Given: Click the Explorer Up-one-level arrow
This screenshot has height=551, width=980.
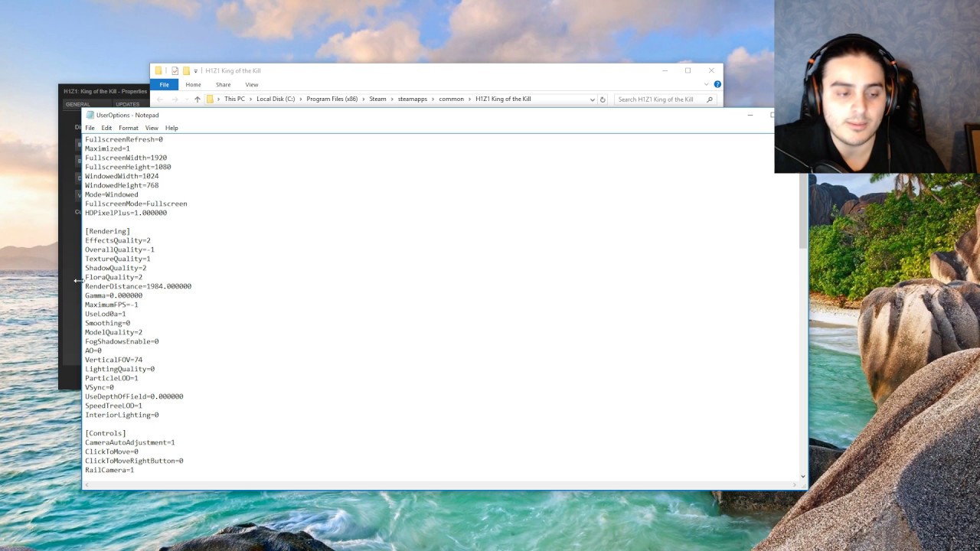Looking at the screenshot, I should pos(197,99).
